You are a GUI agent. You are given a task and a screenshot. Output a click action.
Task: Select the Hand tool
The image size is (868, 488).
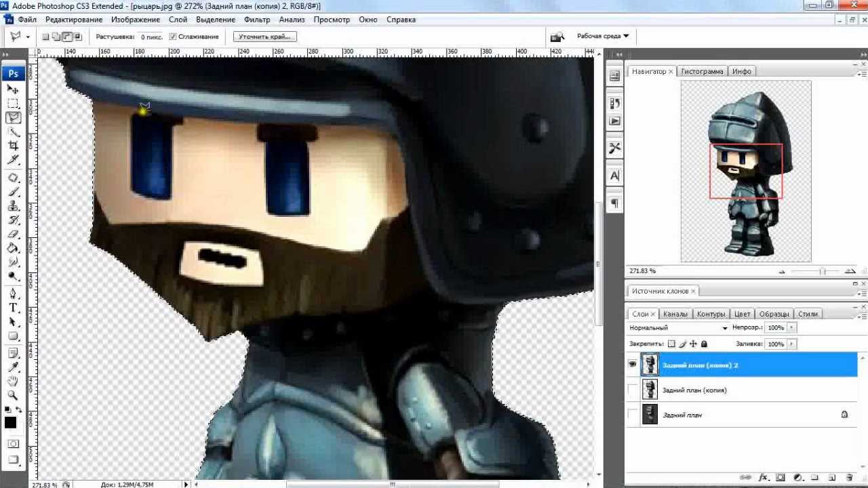(13, 382)
